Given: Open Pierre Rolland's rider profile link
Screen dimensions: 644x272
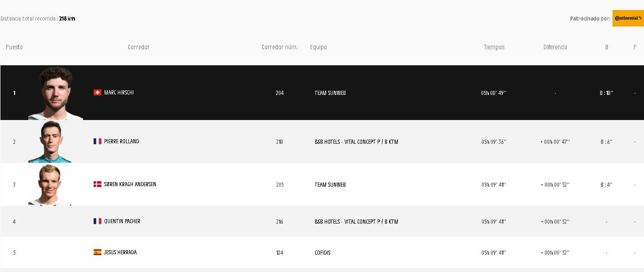Looking at the screenshot, I should tap(121, 141).
